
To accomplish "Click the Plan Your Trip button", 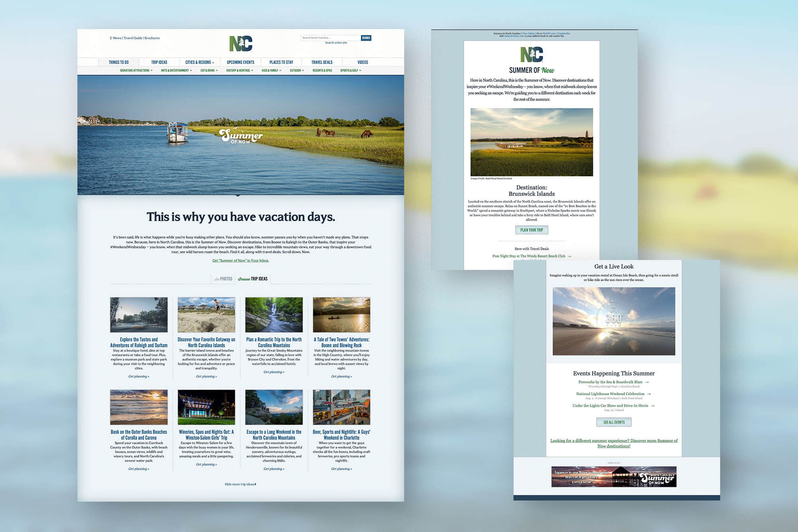I will click(531, 230).
